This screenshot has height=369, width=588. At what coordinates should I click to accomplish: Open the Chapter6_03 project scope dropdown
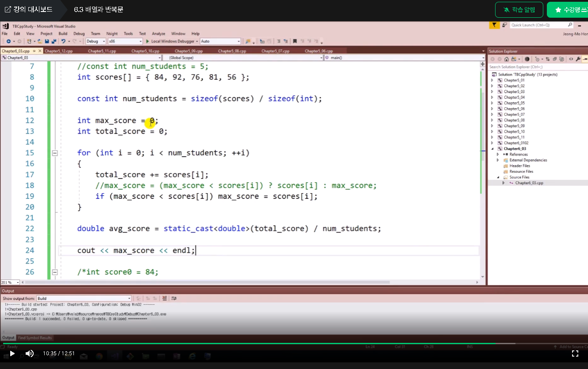pyautogui.click(x=81, y=58)
